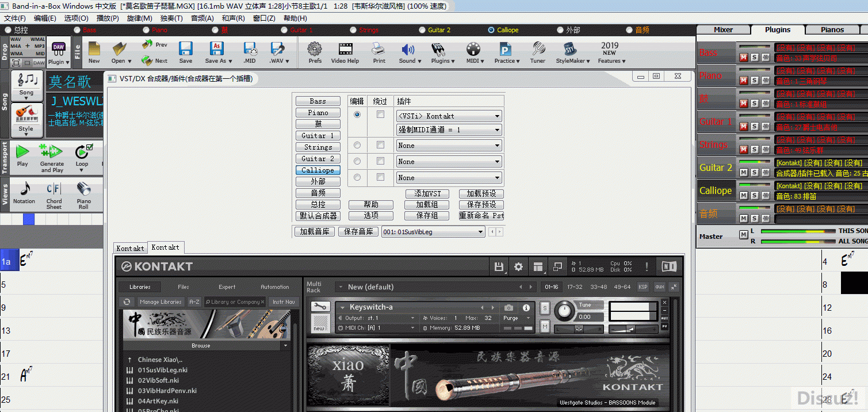Screen dimensions: 868x412
Task: Click Kontakt workspace layout icon
Action: point(538,267)
